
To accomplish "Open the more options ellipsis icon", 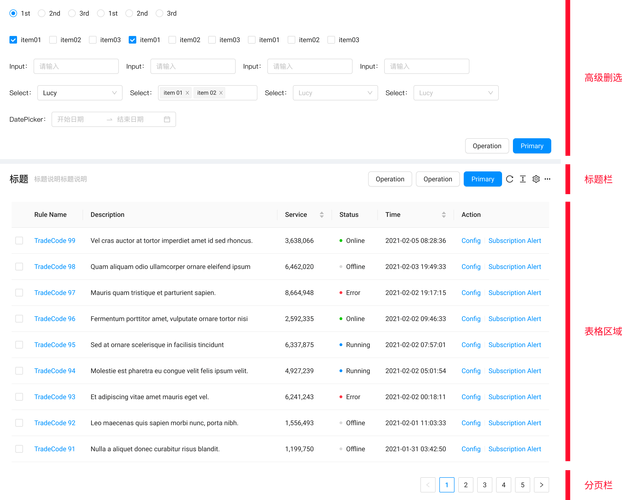I will pos(547,179).
